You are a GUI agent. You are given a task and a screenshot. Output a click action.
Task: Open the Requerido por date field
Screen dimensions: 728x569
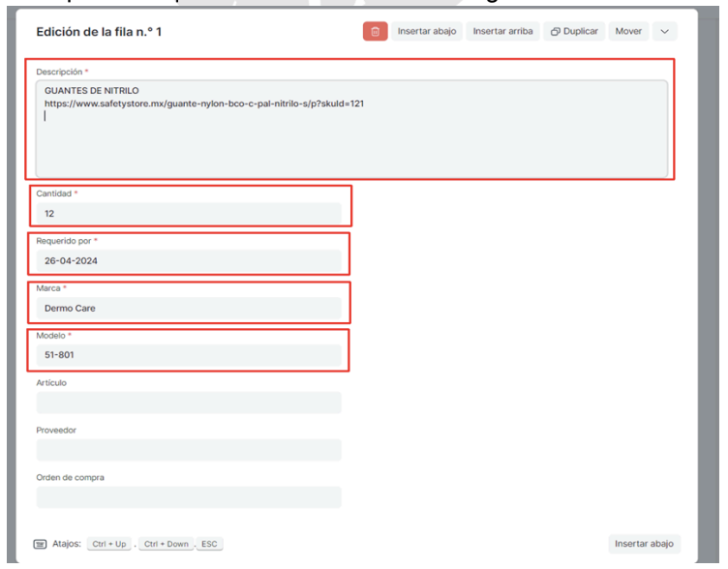pos(189,261)
